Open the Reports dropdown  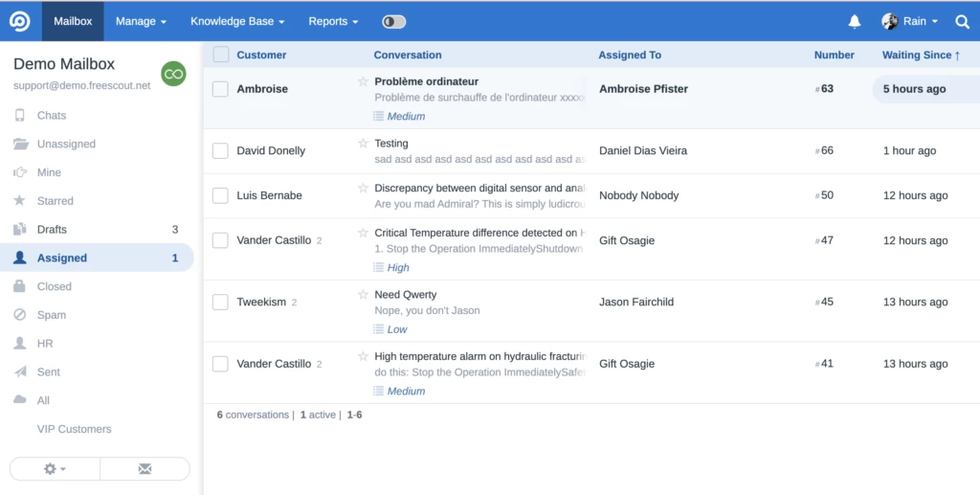pos(333,21)
